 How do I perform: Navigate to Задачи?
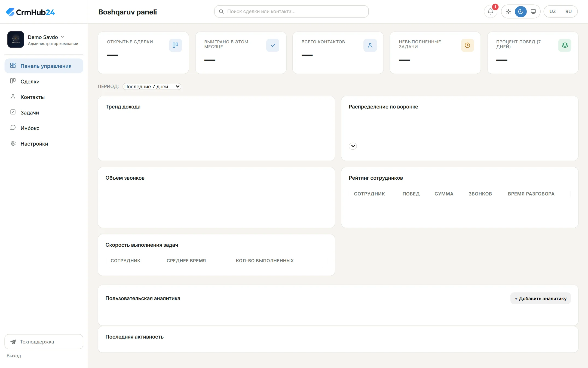pyautogui.click(x=44, y=112)
